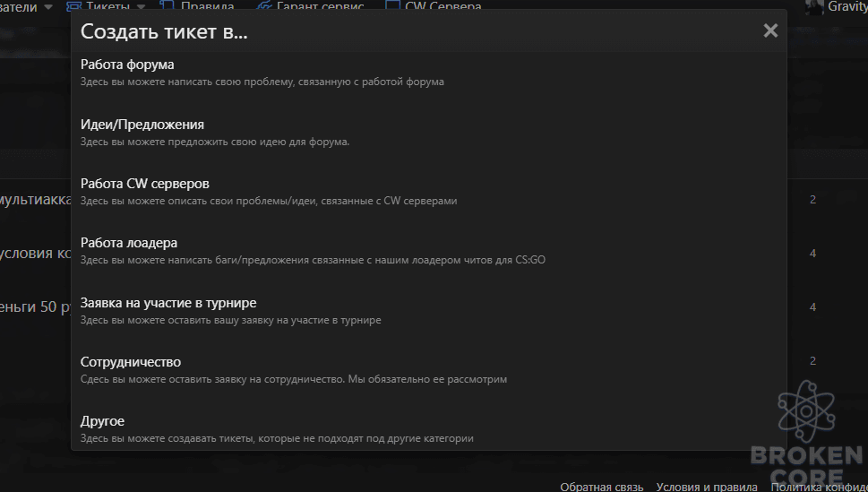The image size is (868, 492).
Task: Select «Заявка на участие в турнире»
Action: 168,303
